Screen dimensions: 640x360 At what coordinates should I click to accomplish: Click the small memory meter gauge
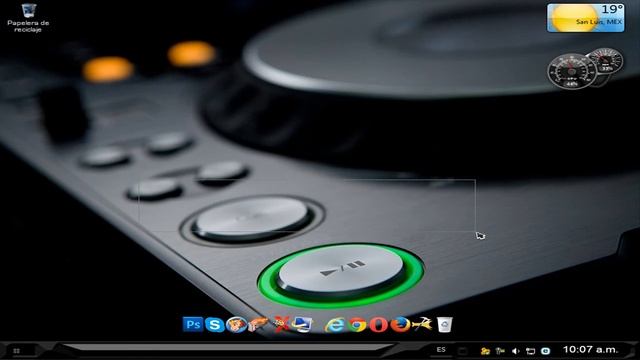point(607,61)
